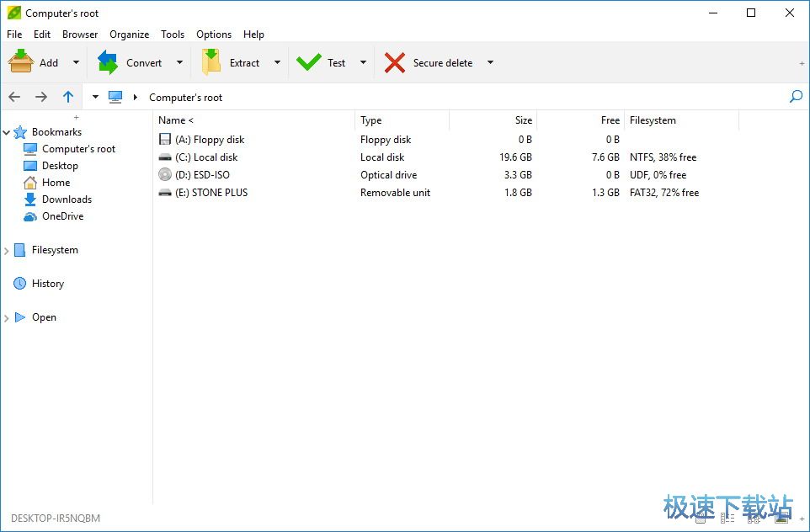Image resolution: width=810 pixels, height=532 pixels.
Task: Go forward with the right arrow
Action: (x=41, y=97)
